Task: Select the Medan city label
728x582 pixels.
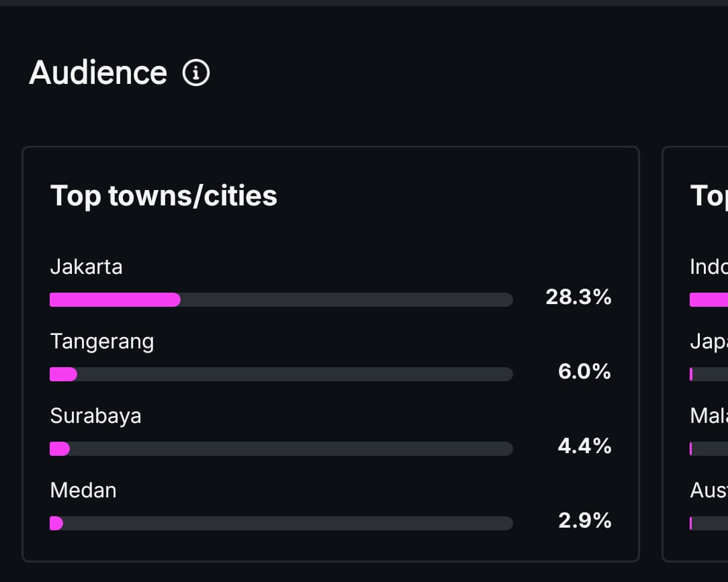Action: coord(83,490)
